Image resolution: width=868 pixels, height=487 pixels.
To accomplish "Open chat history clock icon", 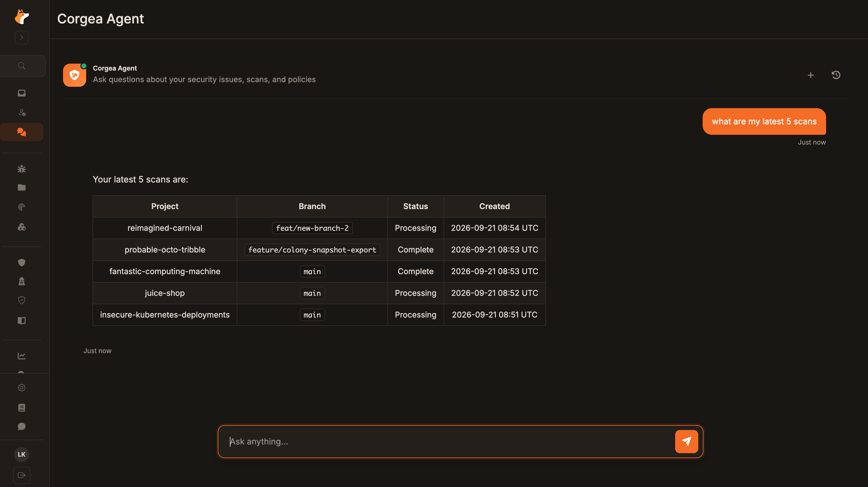I will pos(836,75).
